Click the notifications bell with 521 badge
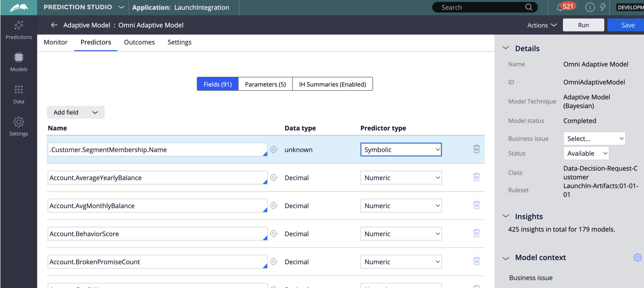 click(561, 7)
